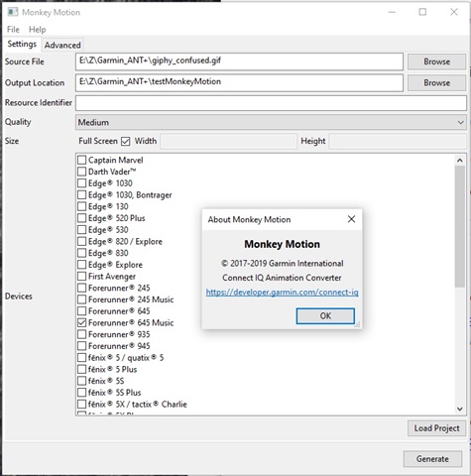Minimize the Monkey Motion window
The width and height of the screenshot is (471, 476).
(392, 12)
